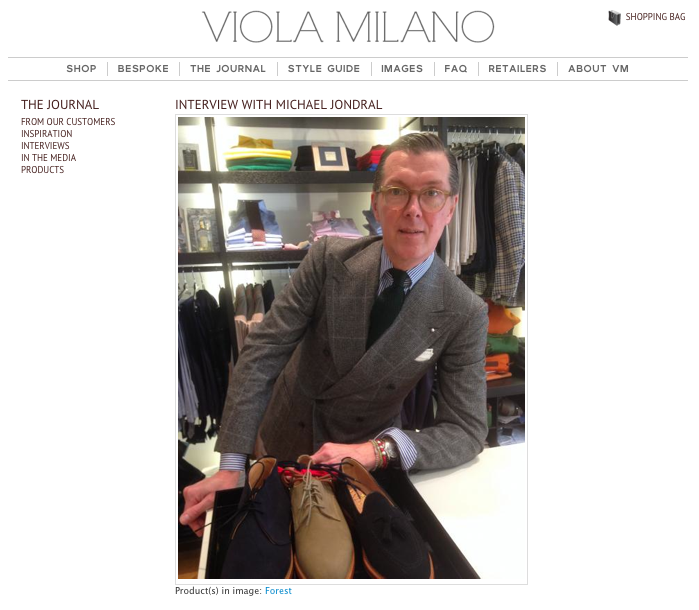Click the Interview with Michael Jondral title
This screenshot has width=699, height=610.
point(279,105)
